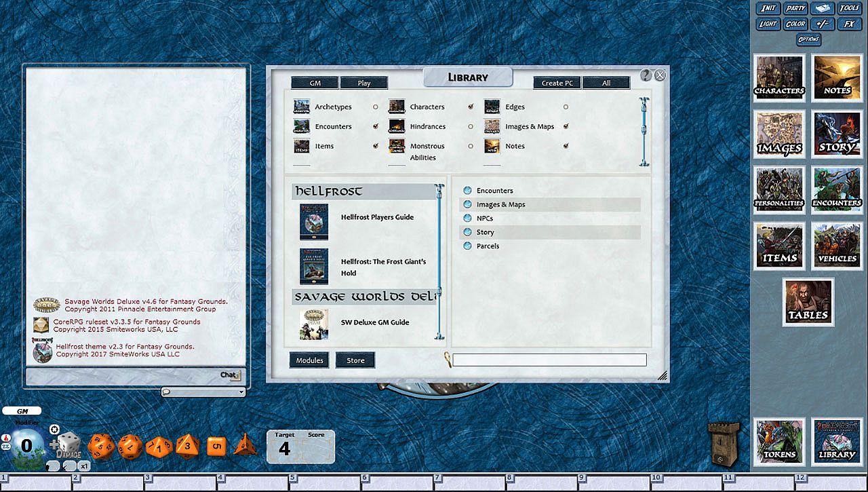The width and height of the screenshot is (868, 492).
Task: Click the d20 orange die
Action: [101, 447]
